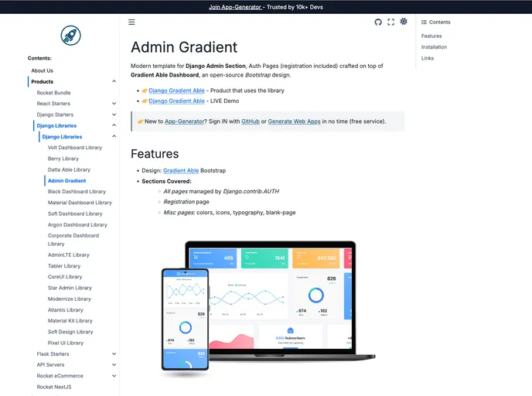The image size is (532, 396).
Task: Open Rocket Bundle page
Action: point(53,93)
